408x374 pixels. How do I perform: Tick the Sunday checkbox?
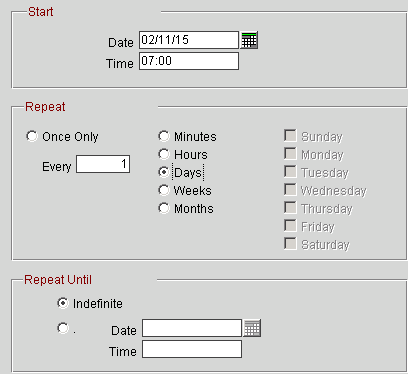coord(290,136)
